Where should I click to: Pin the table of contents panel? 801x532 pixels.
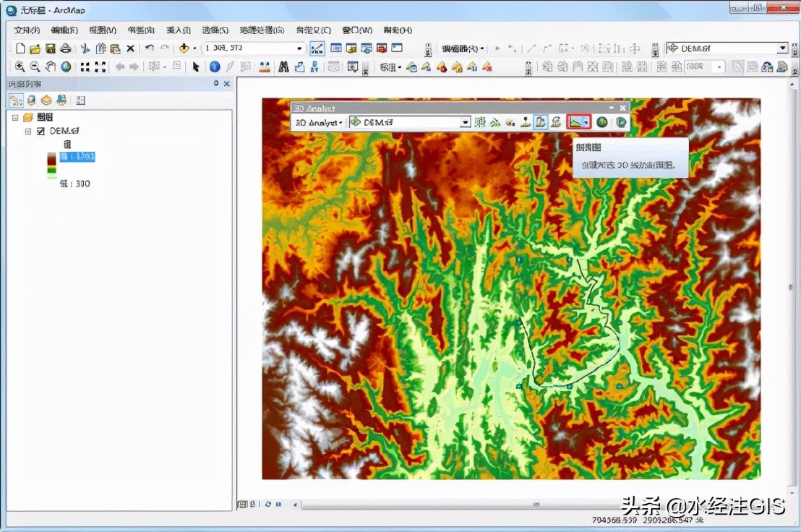click(216, 84)
